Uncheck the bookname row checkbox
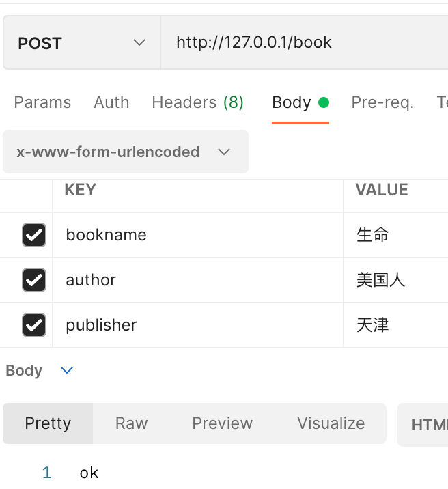 [34, 235]
